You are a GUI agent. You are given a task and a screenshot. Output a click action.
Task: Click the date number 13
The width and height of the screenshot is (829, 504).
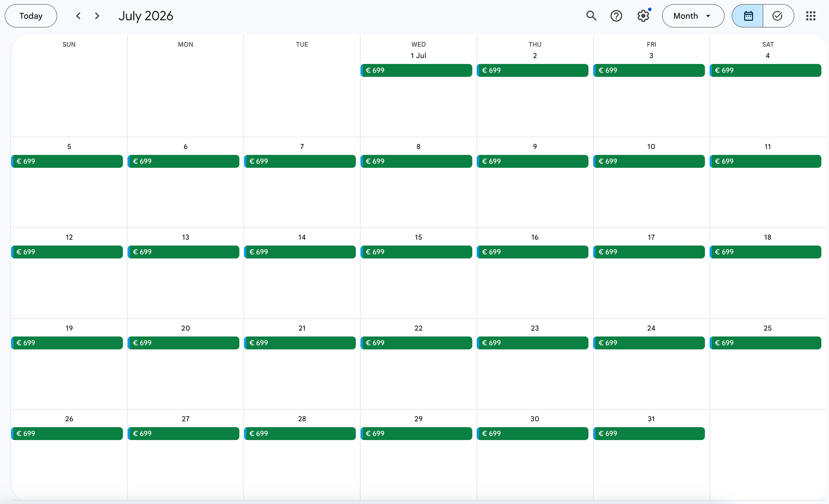coord(185,237)
